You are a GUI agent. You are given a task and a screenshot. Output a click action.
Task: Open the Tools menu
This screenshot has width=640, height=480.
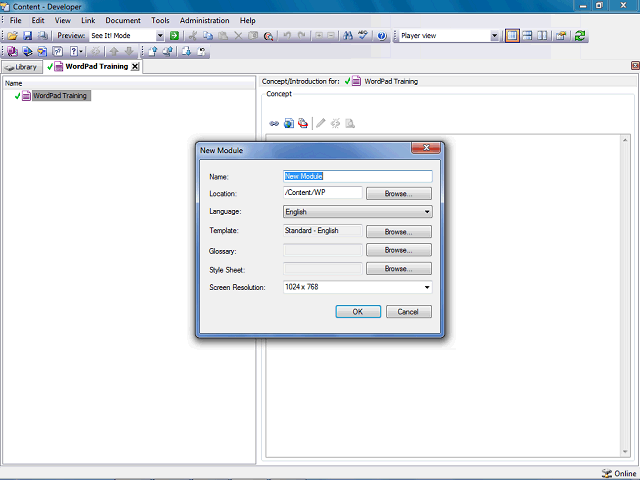(x=160, y=20)
